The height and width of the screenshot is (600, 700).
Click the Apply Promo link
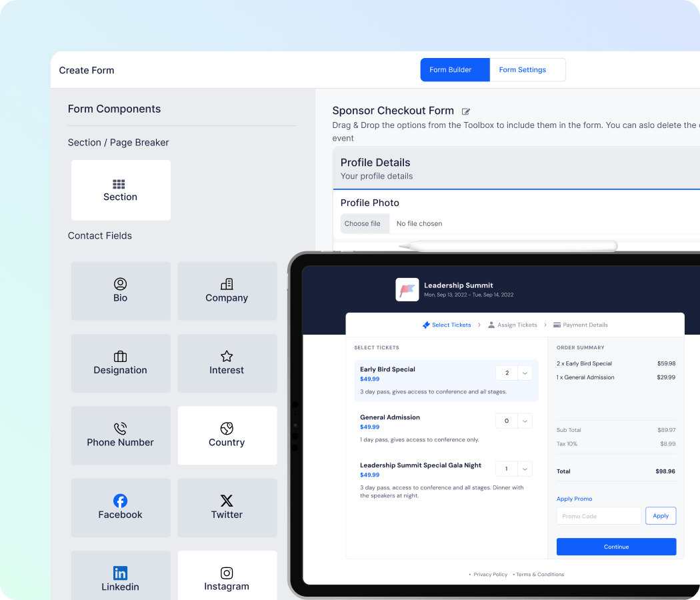[x=574, y=499]
